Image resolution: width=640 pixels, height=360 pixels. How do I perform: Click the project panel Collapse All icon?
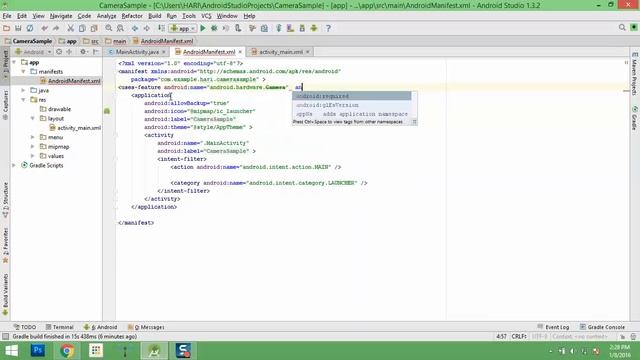click(x=69, y=52)
